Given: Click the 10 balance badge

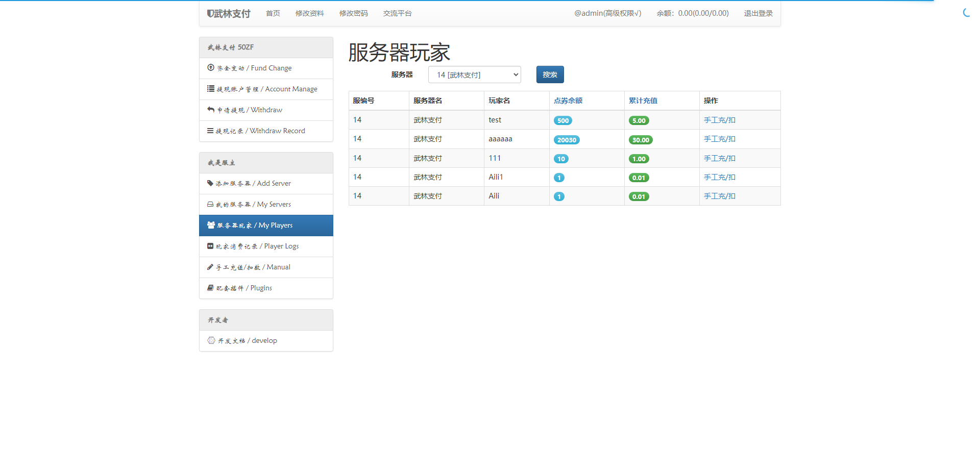Looking at the screenshot, I should (x=561, y=159).
